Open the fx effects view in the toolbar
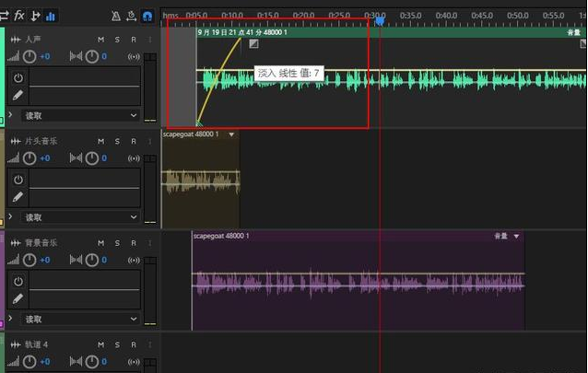The image size is (588, 373). 18,16
